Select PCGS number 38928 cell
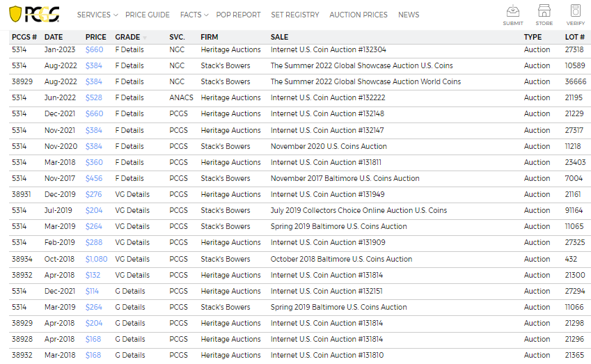591x364 pixels. point(22,339)
